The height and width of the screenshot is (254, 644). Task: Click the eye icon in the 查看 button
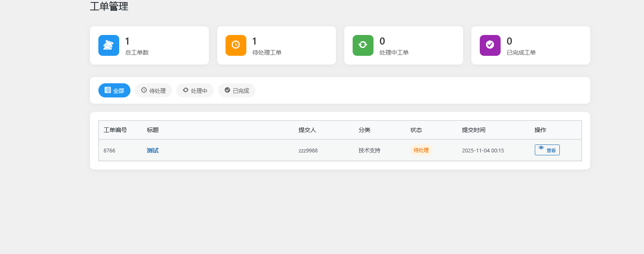pos(541,148)
